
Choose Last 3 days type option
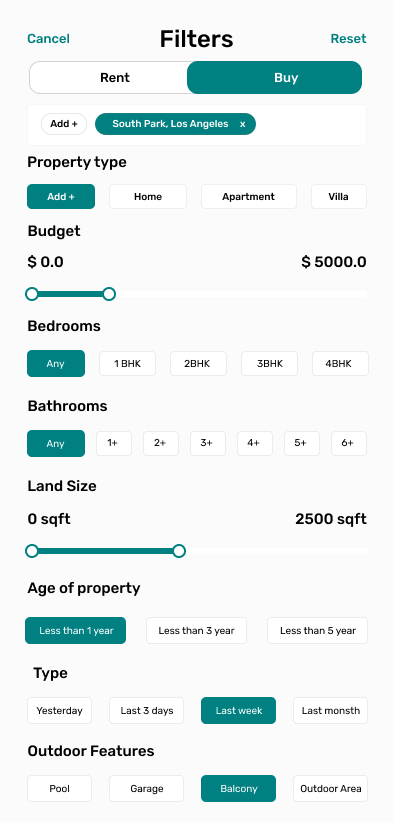pos(146,710)
